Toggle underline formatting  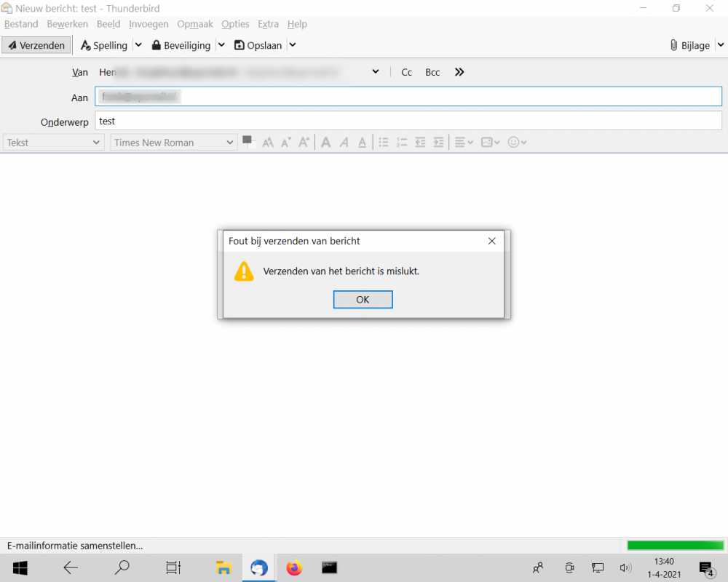point(362,143)
